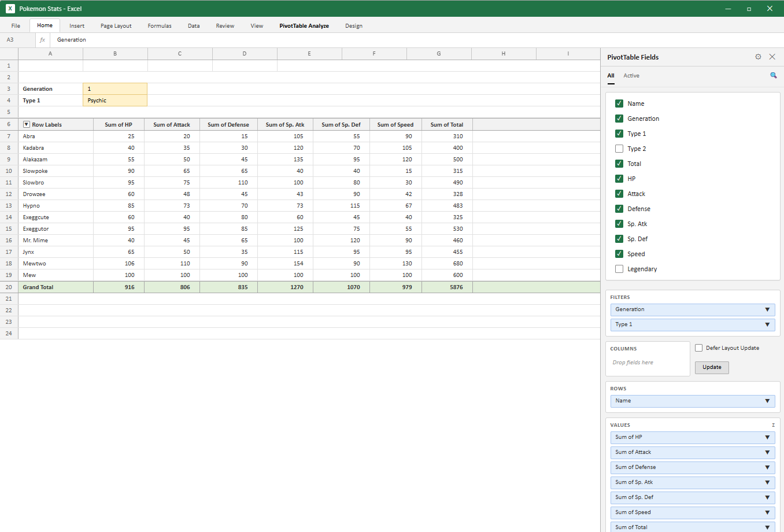
Task: Uncheck the HP field checkbox
Action: tap(619, 179)
